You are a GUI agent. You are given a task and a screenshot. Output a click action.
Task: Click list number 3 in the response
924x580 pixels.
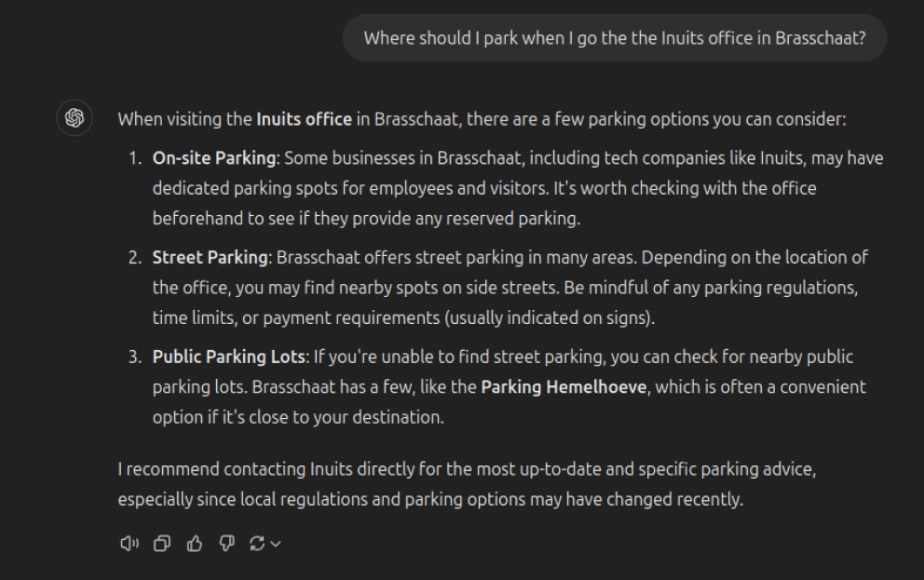click(x=134, y=357)
